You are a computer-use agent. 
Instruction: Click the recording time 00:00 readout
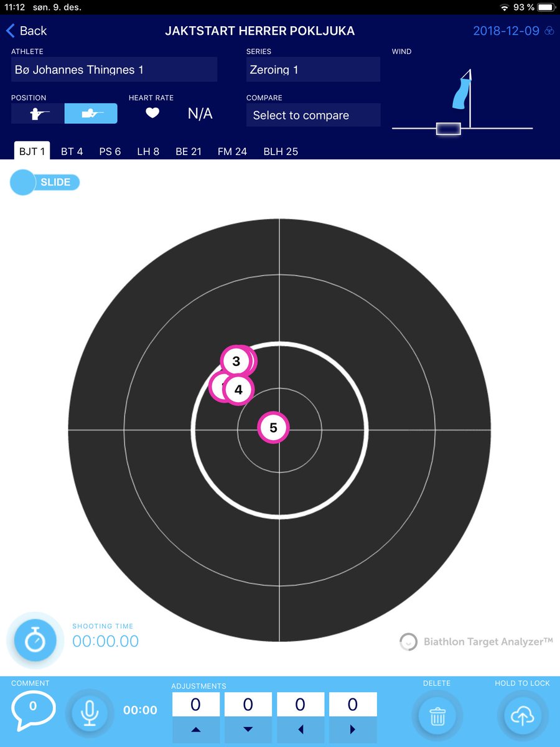tap(140, 710)
